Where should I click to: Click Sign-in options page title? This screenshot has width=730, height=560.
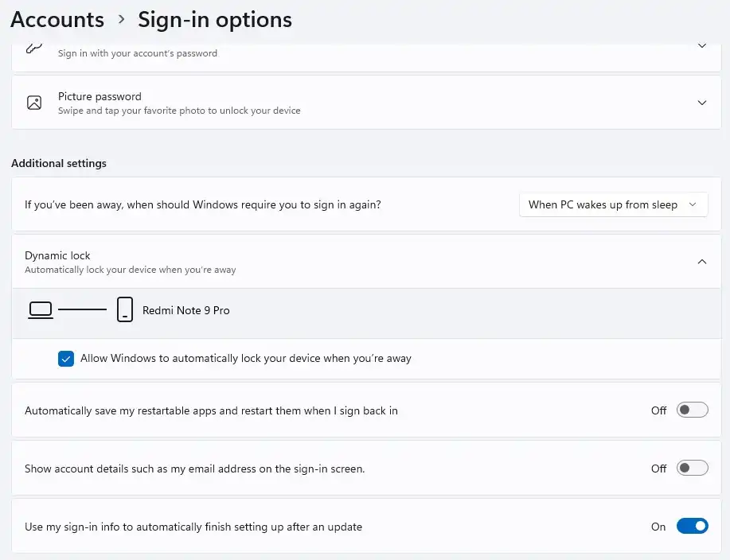point(215,20)
